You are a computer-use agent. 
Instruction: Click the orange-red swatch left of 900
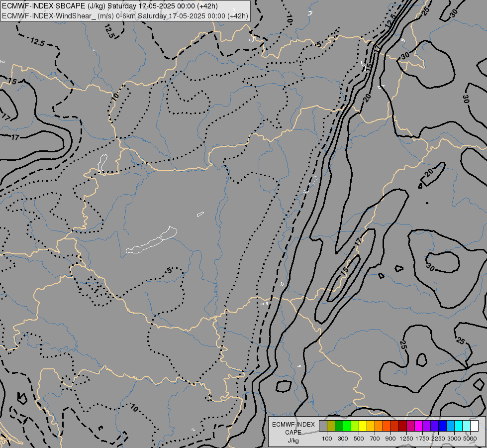[387, 426]
